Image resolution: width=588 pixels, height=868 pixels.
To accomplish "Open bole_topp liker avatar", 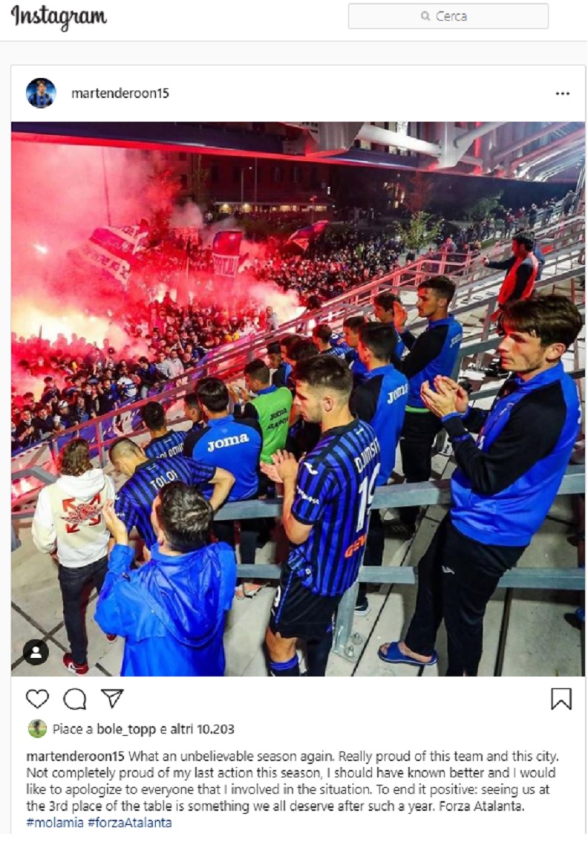I will tap(37, 728).
